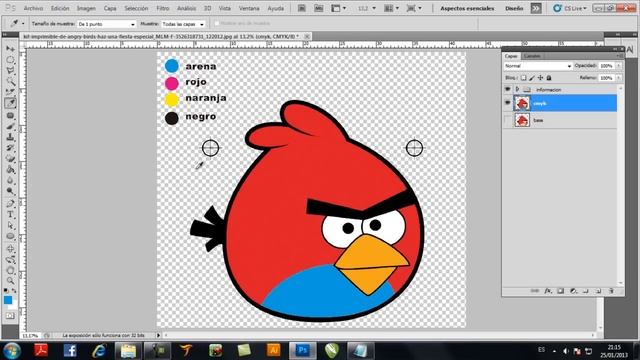Hide the cmyk layer
This screenshot has height=360, width=640.
point(507,103)
